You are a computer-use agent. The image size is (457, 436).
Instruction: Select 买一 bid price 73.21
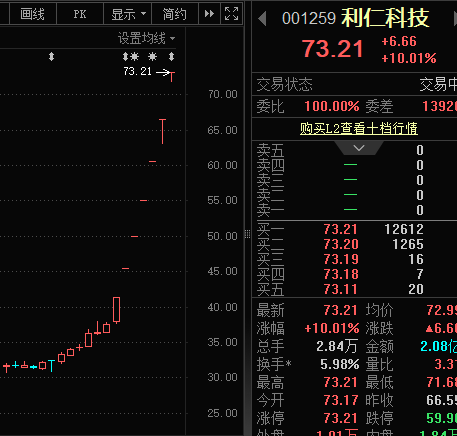(x=341, y=229)
